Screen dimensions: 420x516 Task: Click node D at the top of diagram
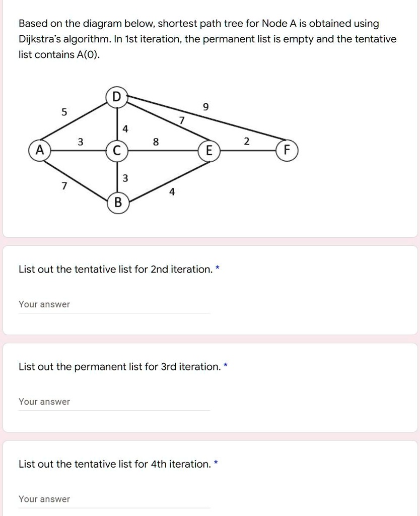(x=117, y=96)
